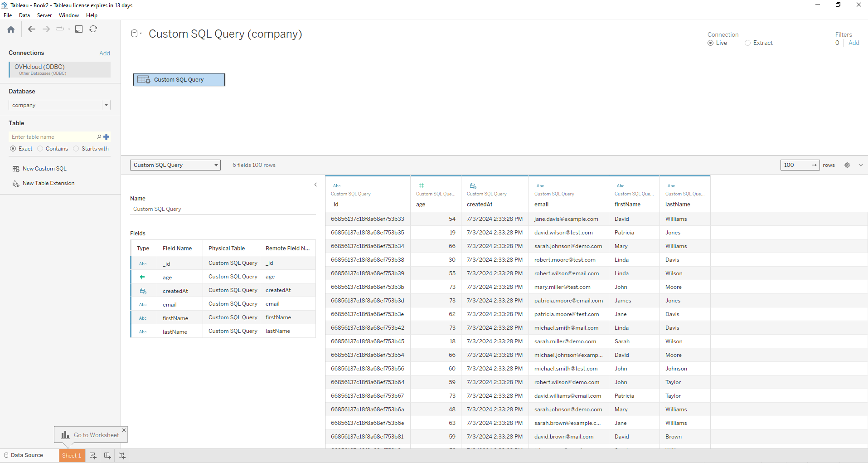Click the Save icon in the toolbar
Viewport: 868px width, 463px height.
point(79,29)
